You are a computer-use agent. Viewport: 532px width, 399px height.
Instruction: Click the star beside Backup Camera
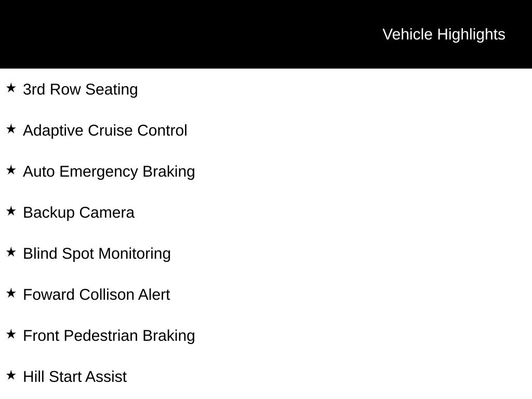tap(11, 211)
